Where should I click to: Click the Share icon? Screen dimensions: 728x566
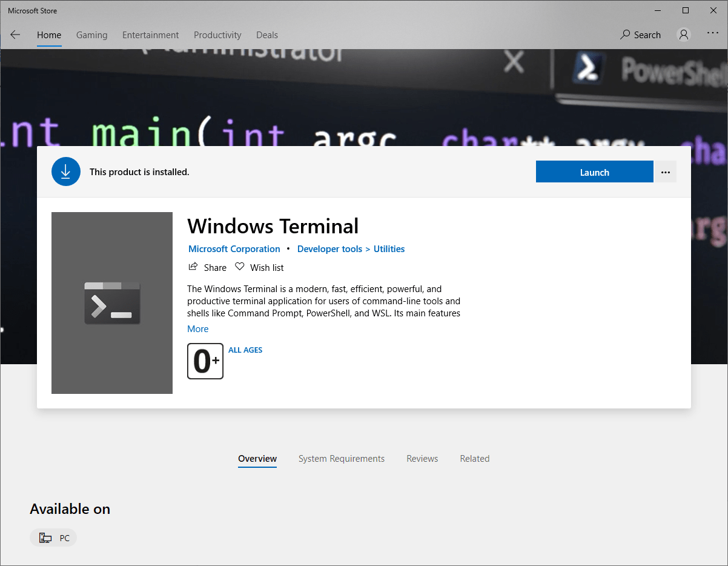click(193, 267)
